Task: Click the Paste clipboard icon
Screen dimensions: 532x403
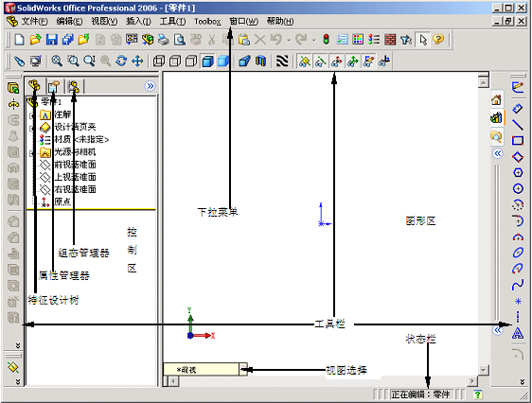Action: click(x=243, y=40)
